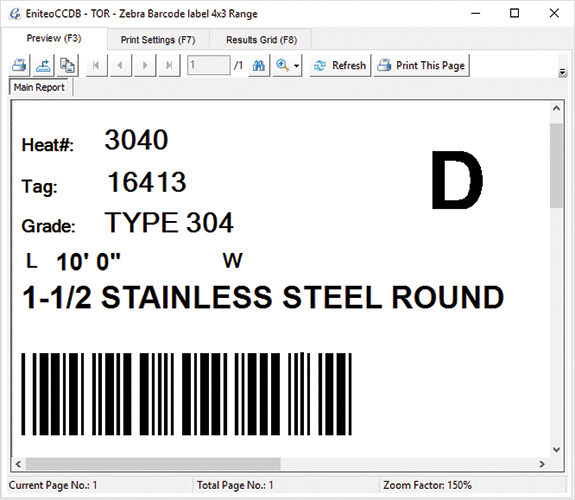Switch to Preview (F3) tab
The width and height of the screenshot is (575, 500).
coord(54,38)
